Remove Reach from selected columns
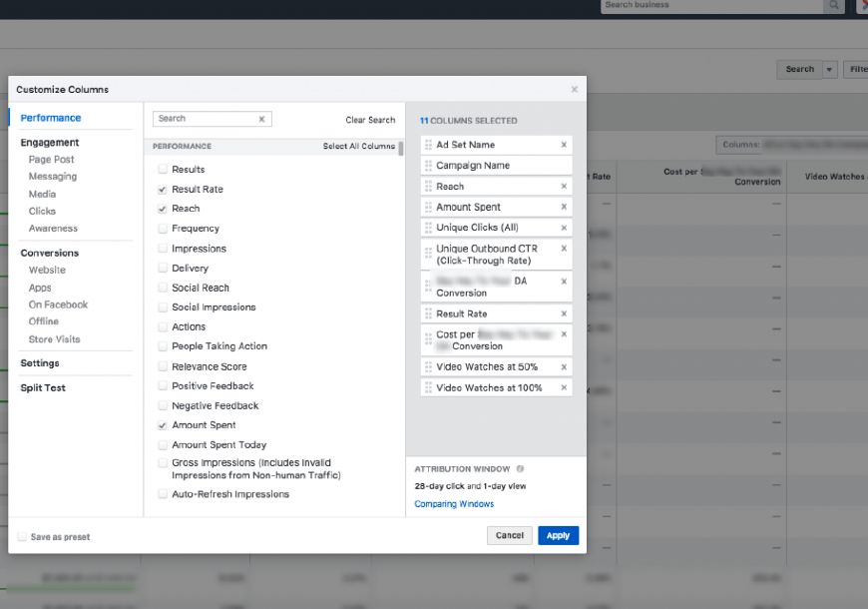The height and width of the screenshot is (609, 868). pyautogui.click(x=564, y=187)
